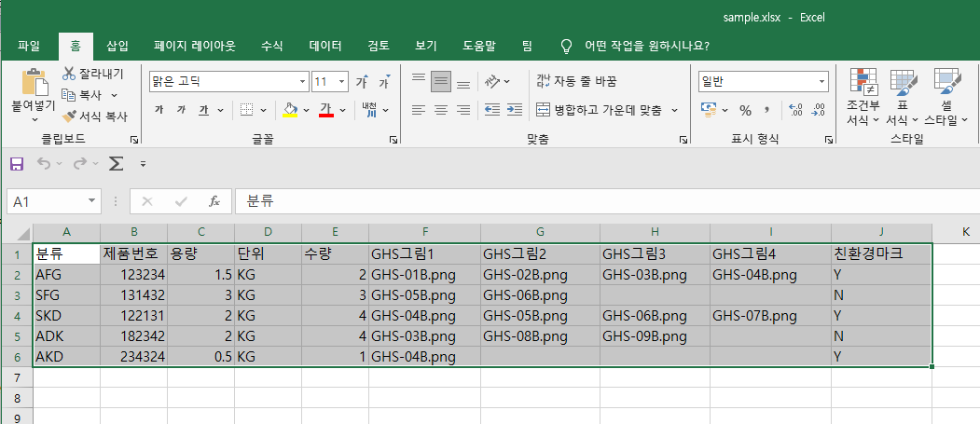
Task: Click the undo arrow in quick access
Action: point(43,164)
